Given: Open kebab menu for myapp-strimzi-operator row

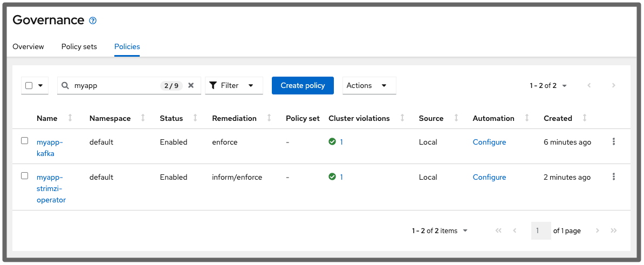Looking at the screenshot, I should pyautogui.click(x=614, y=177).
